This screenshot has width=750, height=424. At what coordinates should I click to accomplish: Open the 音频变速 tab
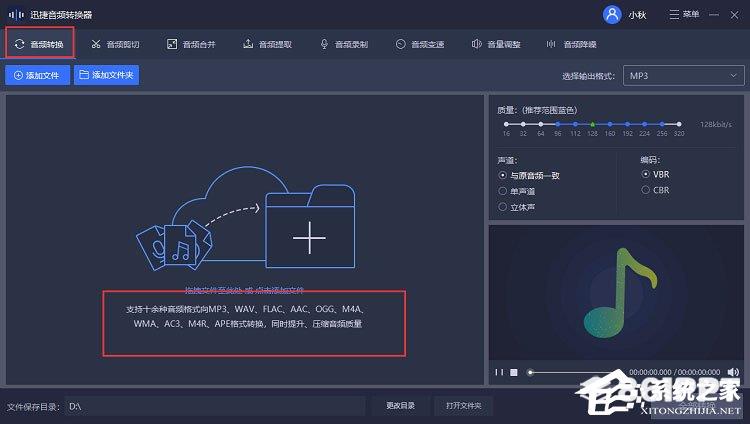pyautogui.click(x=420, y=45)
